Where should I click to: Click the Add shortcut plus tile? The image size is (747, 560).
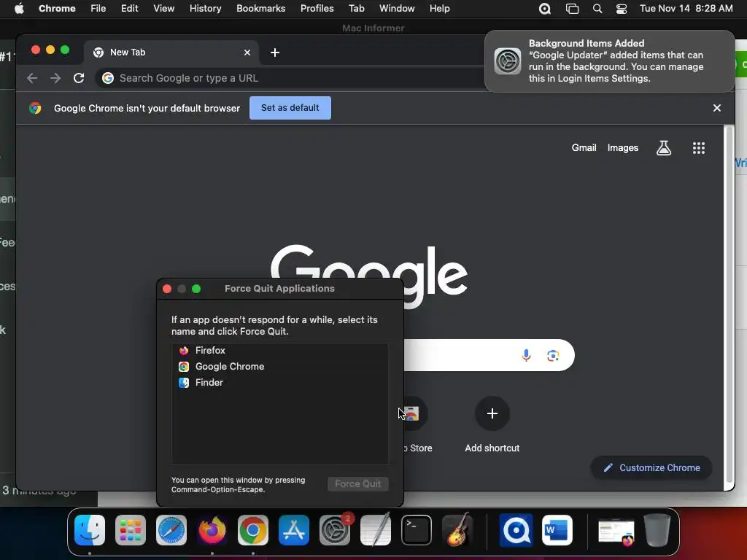[492, 413]
